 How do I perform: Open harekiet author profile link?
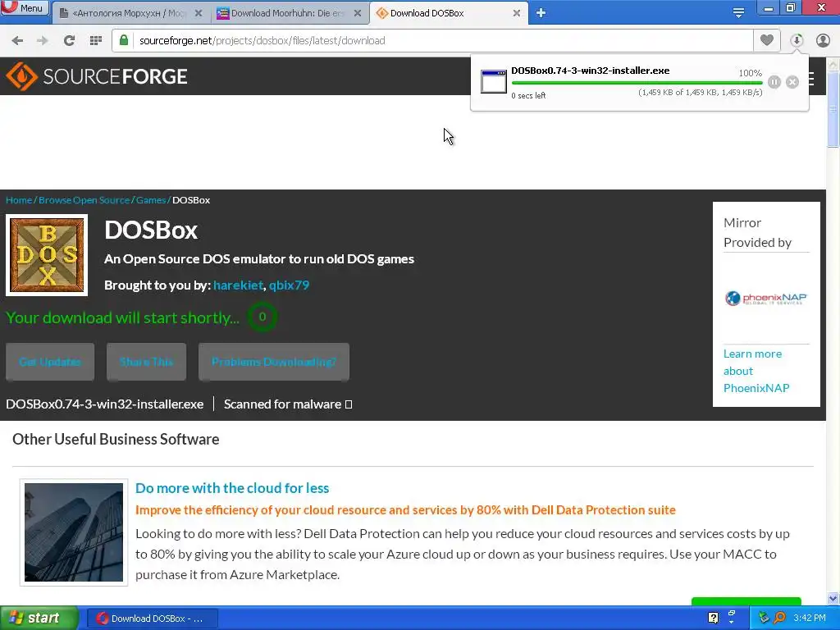[239, 285]
